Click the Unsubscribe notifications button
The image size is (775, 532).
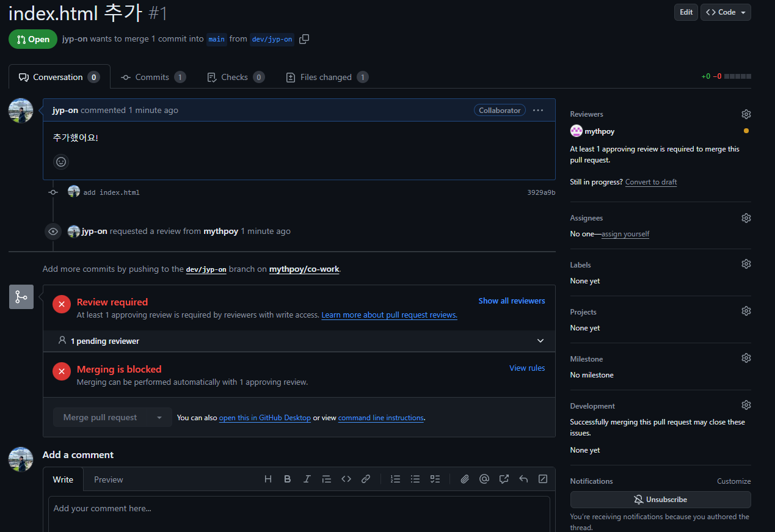(x=660, y=500)
